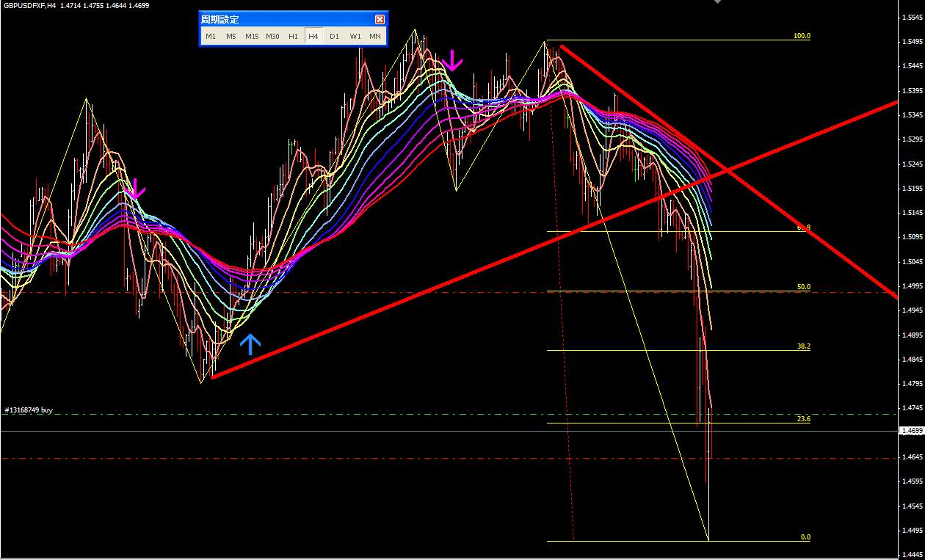Select the magenta down arrow near top peak
The height and width of the screenshot is (560, 925).
point(453,60)
